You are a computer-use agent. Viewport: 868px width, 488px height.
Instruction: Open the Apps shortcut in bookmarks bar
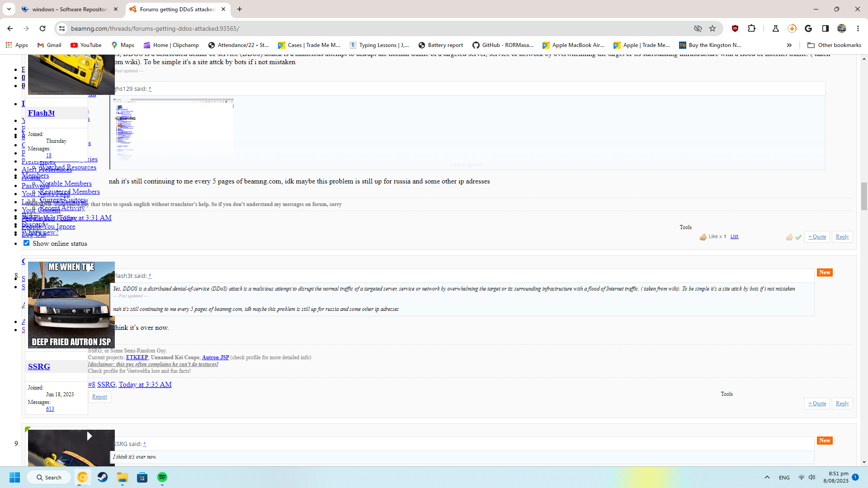17,45
